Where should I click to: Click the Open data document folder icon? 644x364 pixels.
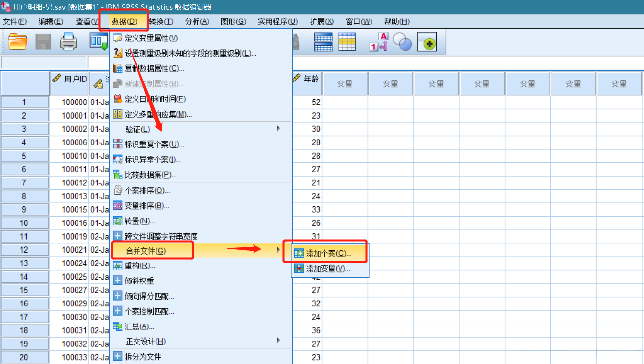click(18, 41)
